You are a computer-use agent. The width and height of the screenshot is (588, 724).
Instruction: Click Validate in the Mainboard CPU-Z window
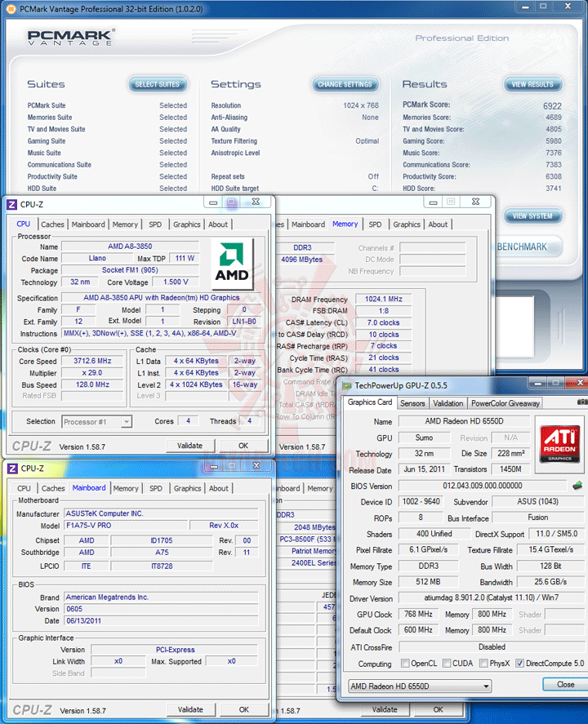tap(190, 709)
